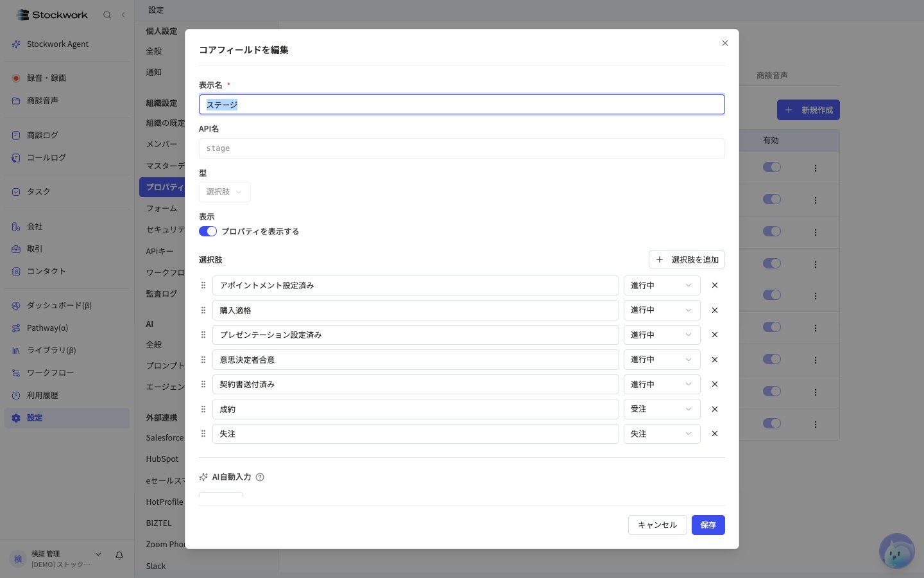Toggle last 有効 switch in background table
Image resolution: width=924 pixels, height=578 pixels.
pos(772,423)
